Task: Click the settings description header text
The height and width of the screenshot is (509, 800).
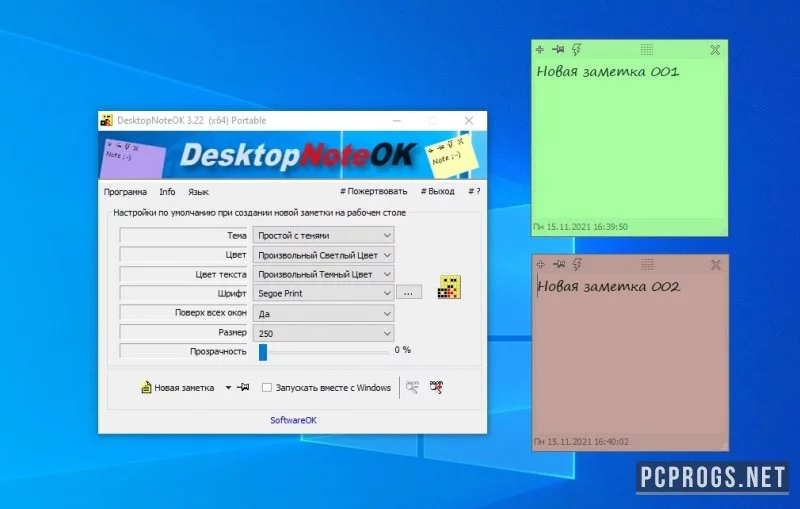Action: click(259, 213)
